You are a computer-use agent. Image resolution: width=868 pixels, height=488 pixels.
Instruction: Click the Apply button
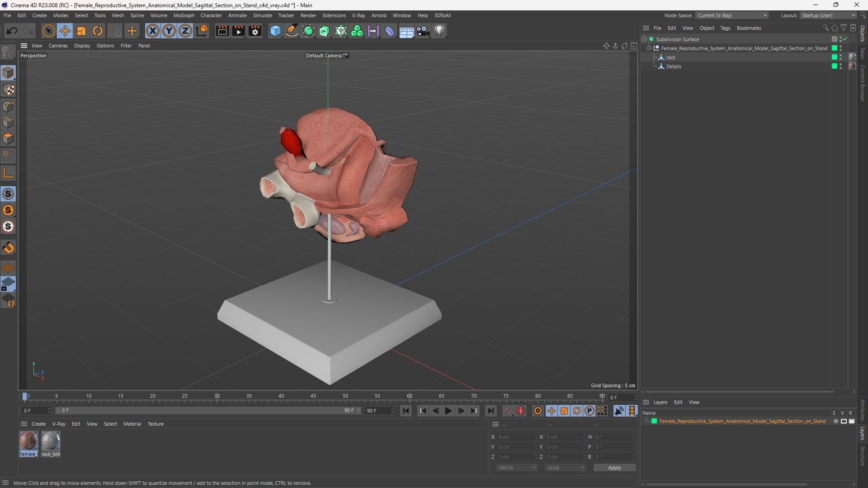(x=614, y=468)
